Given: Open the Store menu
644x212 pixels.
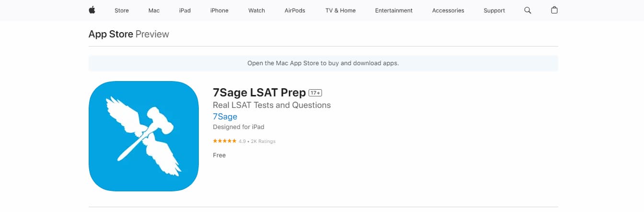Looking at the screenshot, I should (122, 11).
